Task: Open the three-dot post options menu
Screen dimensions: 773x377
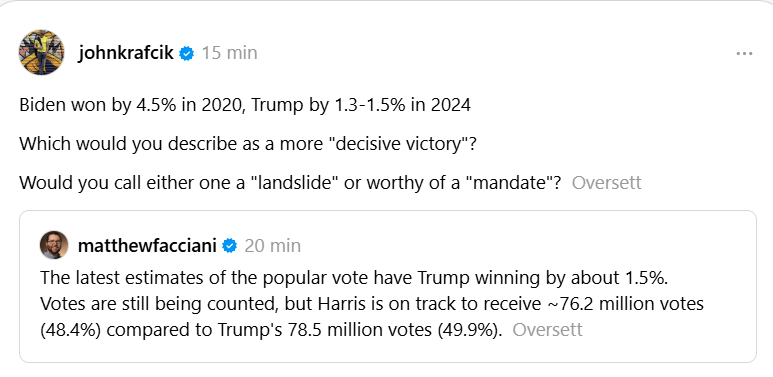Action: point(744,53)
